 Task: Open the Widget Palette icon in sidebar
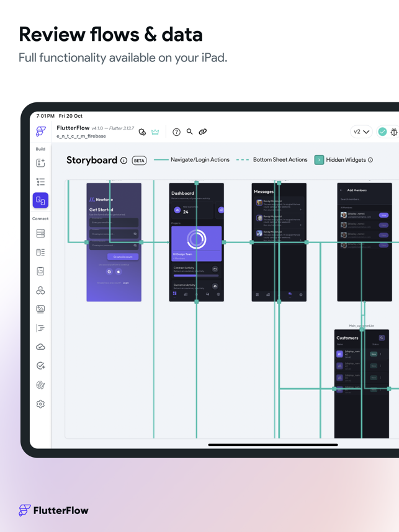pyautogui.click(x=40, y=163)
